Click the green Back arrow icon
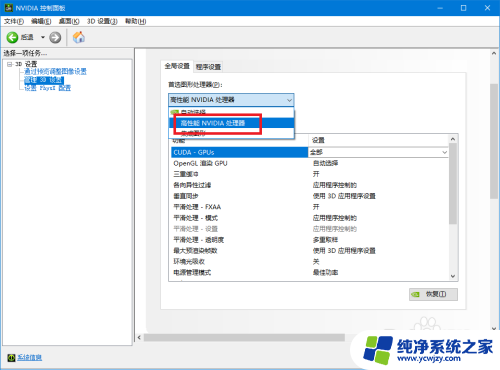This screenshot has width=500, height=370. tap(12, 37)
